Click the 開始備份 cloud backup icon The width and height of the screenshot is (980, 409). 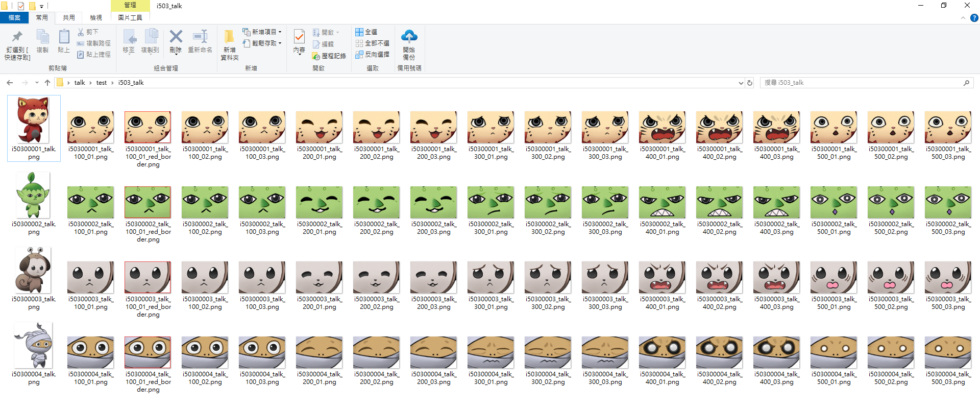coord(409,37)
